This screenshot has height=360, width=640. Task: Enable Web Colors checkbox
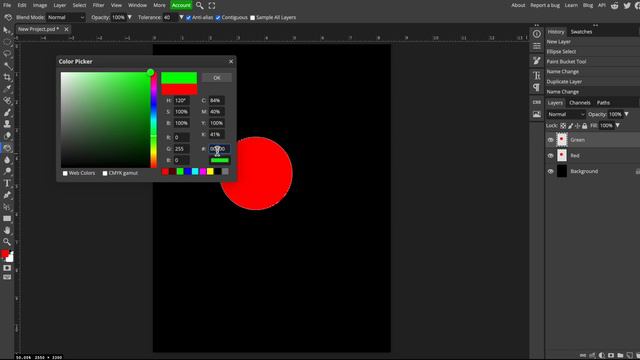(x=65, y=173)
